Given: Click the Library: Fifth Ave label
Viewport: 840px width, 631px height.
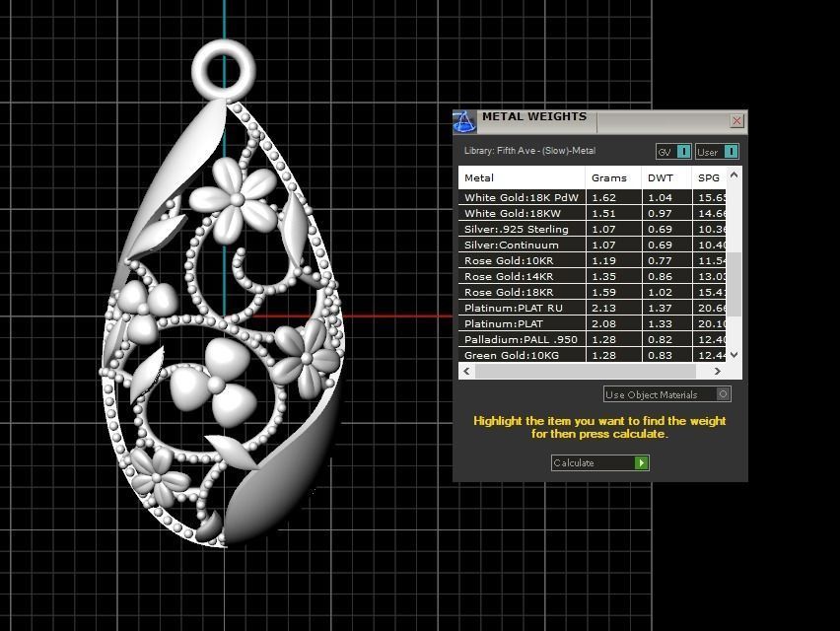Looking at the screenshot, I should pyautogui.click(x=529, y=151).
